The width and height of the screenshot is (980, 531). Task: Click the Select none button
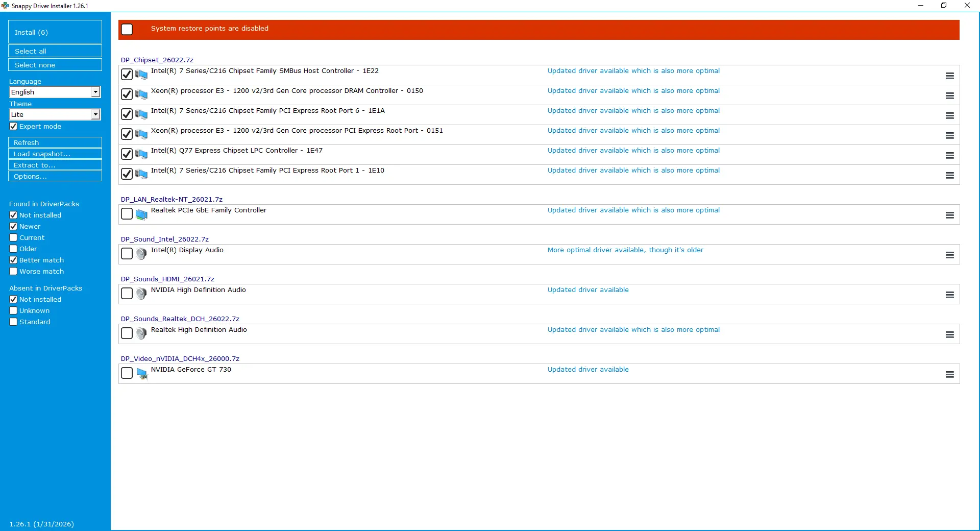(x=55, y=65)
